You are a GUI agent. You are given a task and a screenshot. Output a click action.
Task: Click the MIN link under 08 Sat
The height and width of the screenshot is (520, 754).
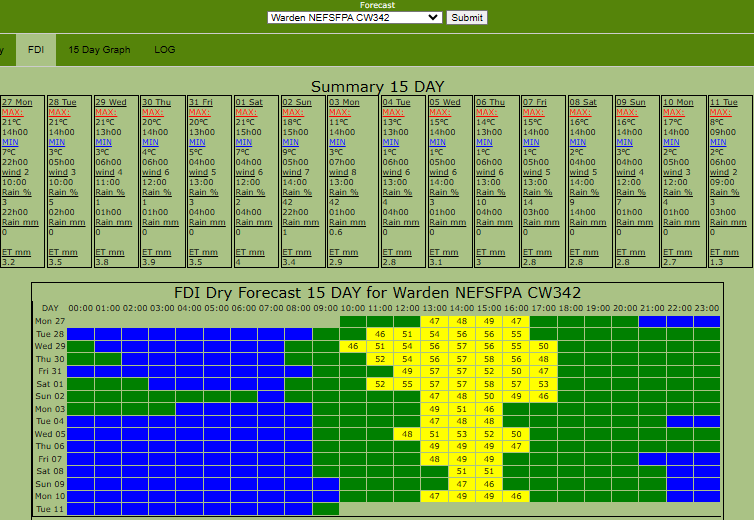click(x=578, y=141)
